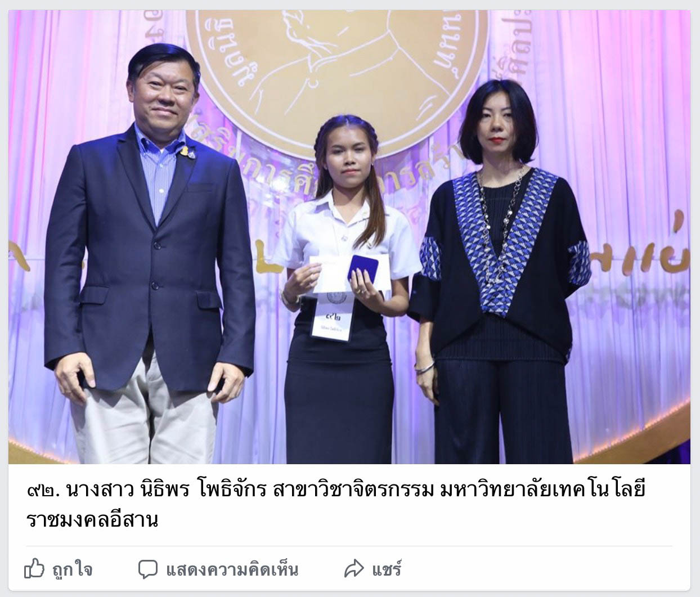
Task: Click the thumbs-up Like icon
Action: click(34, 569)
